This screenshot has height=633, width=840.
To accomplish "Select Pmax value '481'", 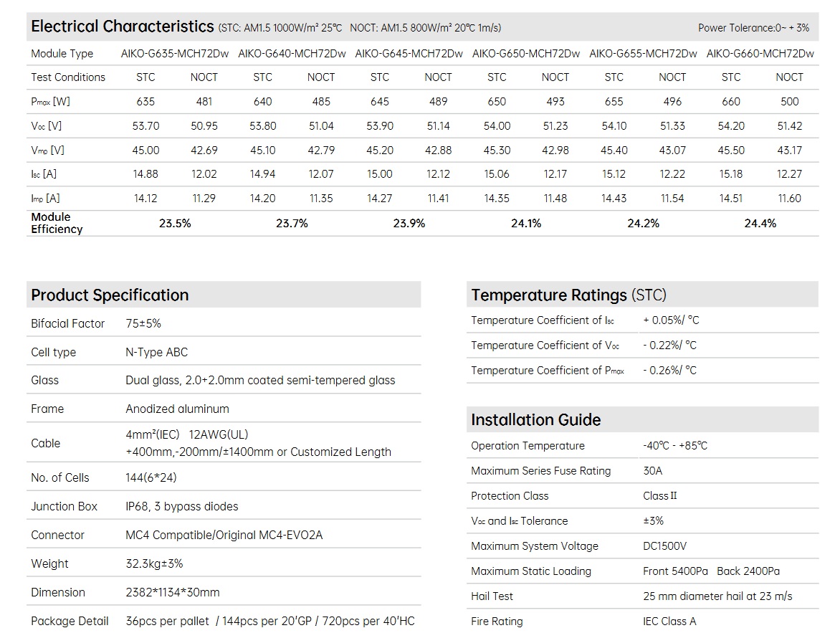I will click(x=204, y=101).
